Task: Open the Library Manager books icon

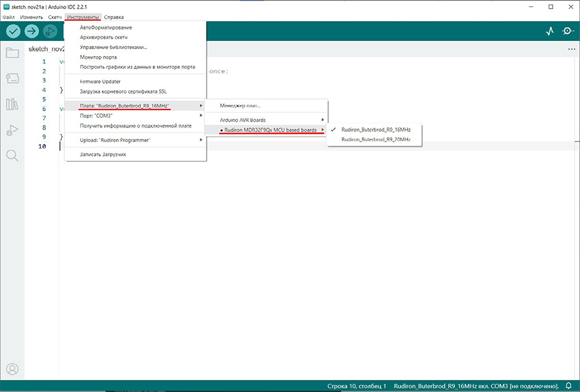Action: pyautogui.click(x=12, y=104)
